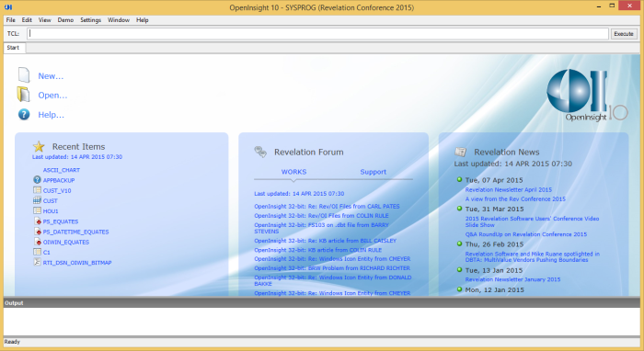Open Revelation Newsletter January 2015 link

point(512,279)
